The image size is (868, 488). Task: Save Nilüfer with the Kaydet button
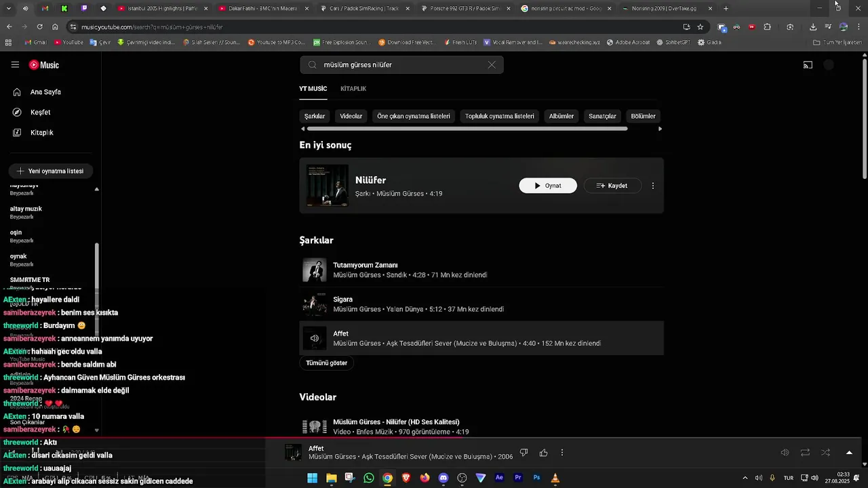(612, 186)
